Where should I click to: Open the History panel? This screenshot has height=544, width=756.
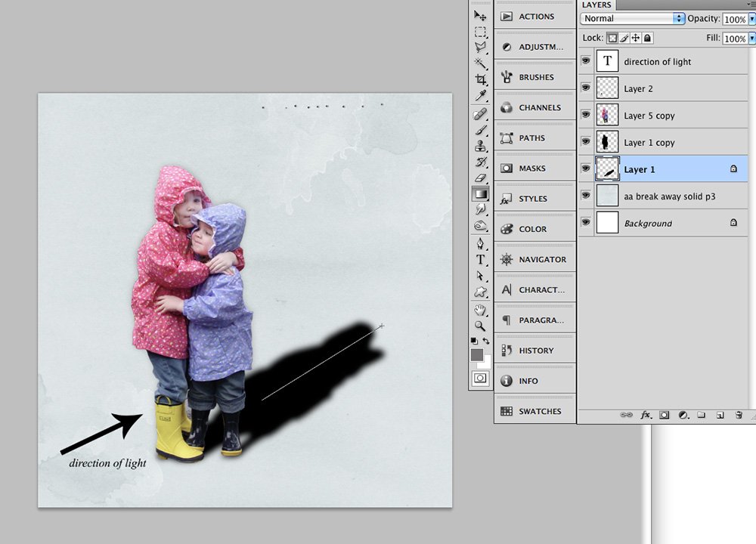point(535,351)
